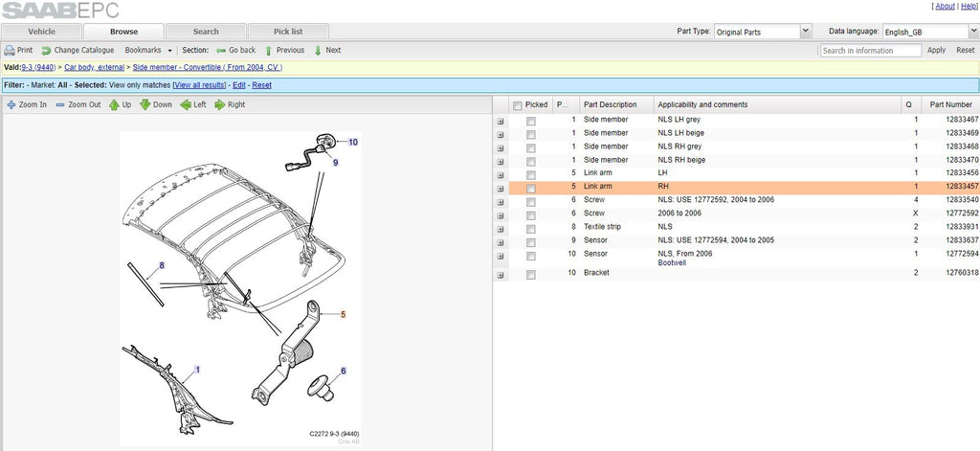This screenshot has width=980, height=451.
Task: Click the Search in information field
Action: [x=871, y=51]
